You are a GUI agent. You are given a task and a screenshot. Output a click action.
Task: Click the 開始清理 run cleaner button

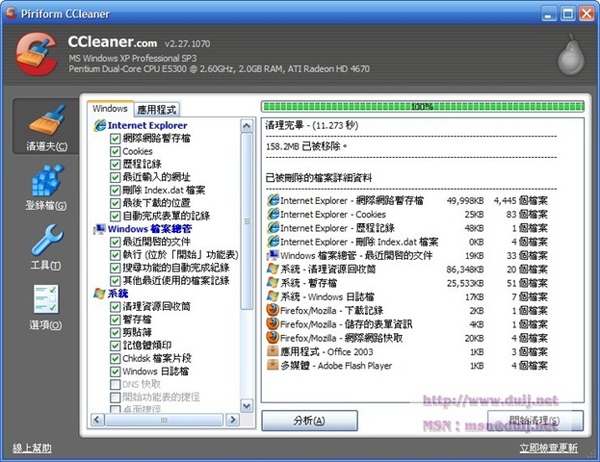535,421
